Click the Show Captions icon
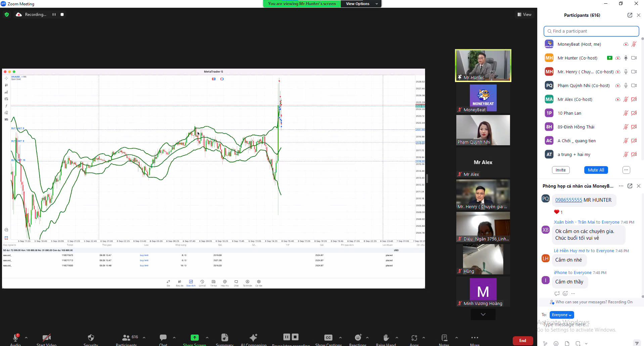Screen dimensions: 644x346 click(328, 337)
